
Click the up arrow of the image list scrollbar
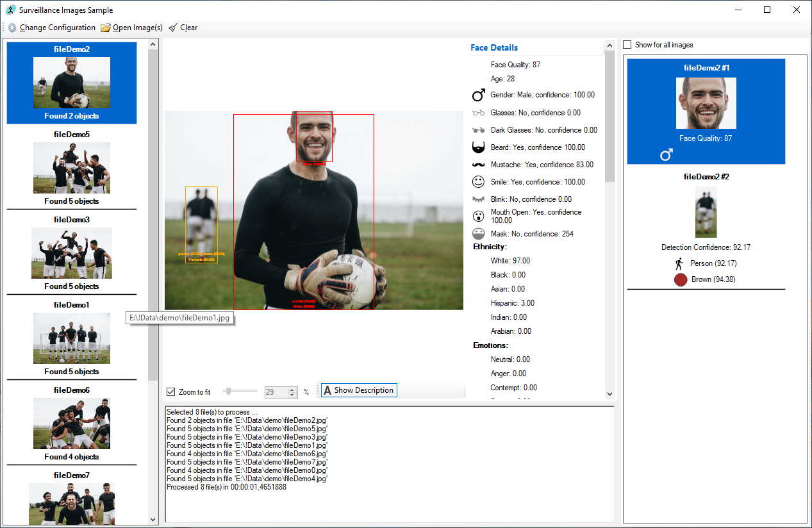click(153, 45)
